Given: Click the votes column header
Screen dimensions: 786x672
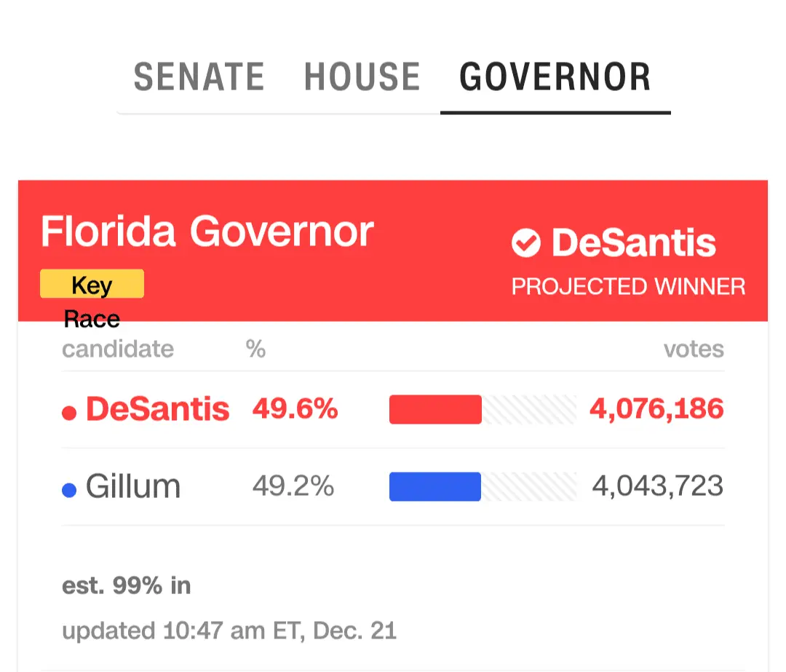Looking at the screenshot, I should [693, 349].
